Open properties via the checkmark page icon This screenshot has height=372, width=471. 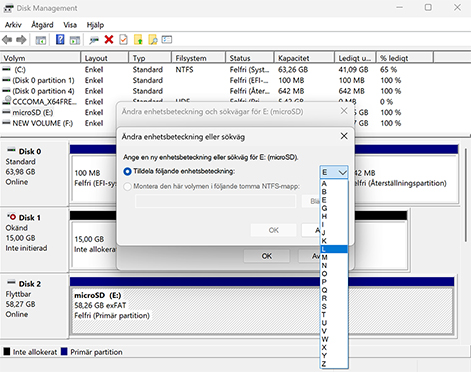pyautogui.click(x=123, y=40)
